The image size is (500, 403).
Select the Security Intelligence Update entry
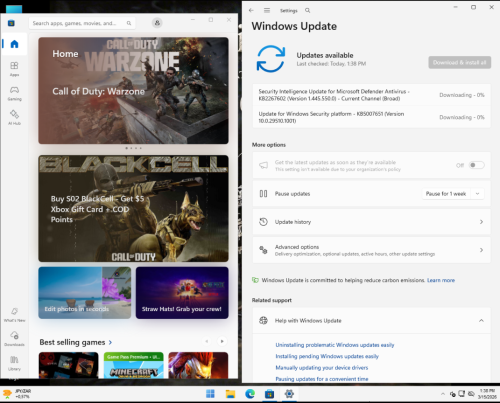click(x=371, y=95)
